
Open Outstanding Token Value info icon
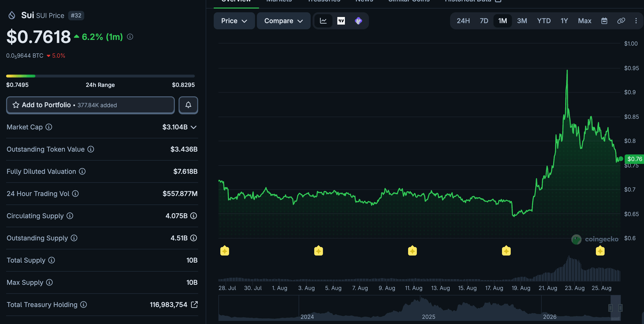coord(91,149)
